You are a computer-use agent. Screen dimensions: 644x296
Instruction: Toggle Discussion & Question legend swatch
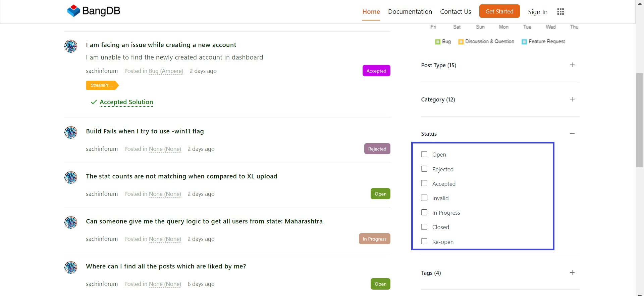[461, 42]
